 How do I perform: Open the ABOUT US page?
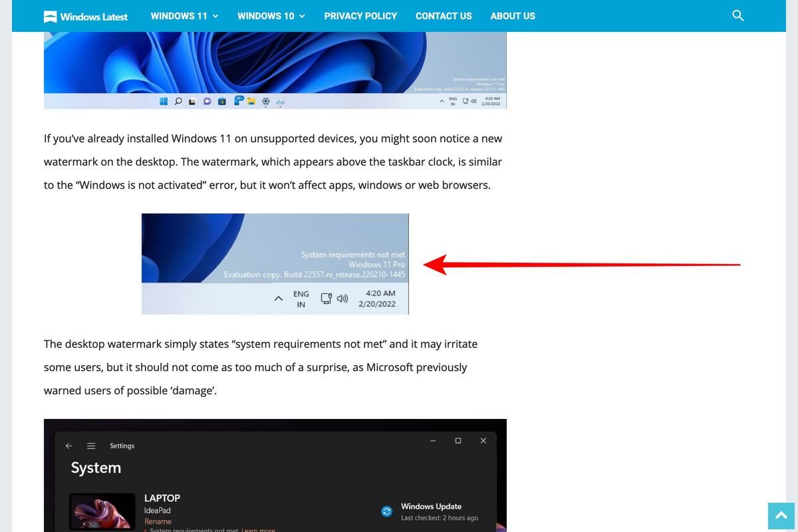513,16
